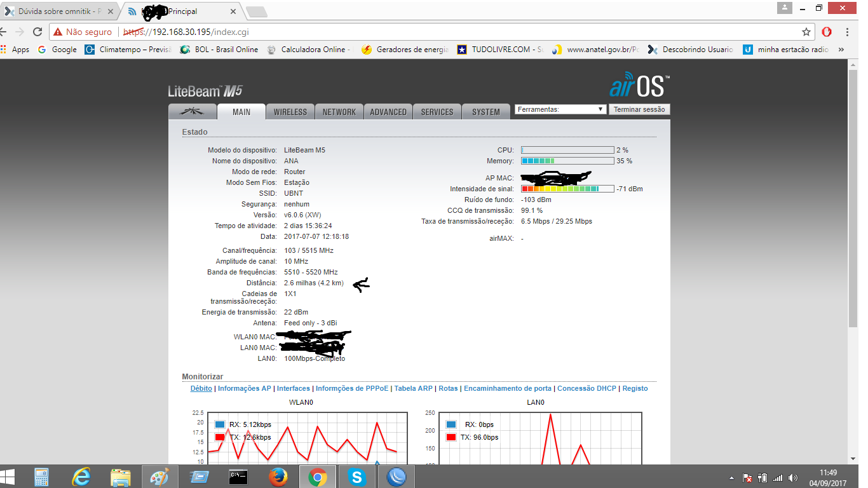Launch Firefox from the taskbar

pos(278,477)
